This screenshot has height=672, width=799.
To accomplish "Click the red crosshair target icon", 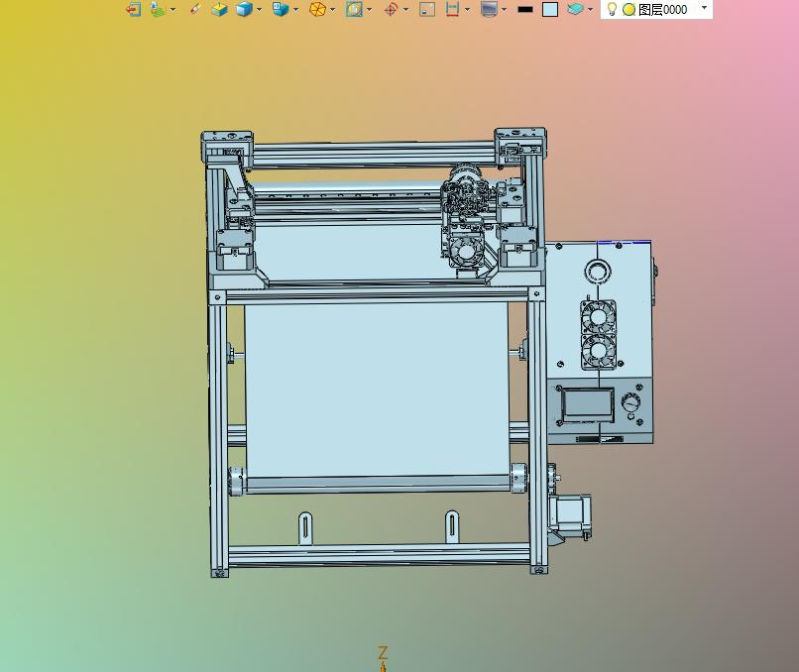I will click(391, 9).
